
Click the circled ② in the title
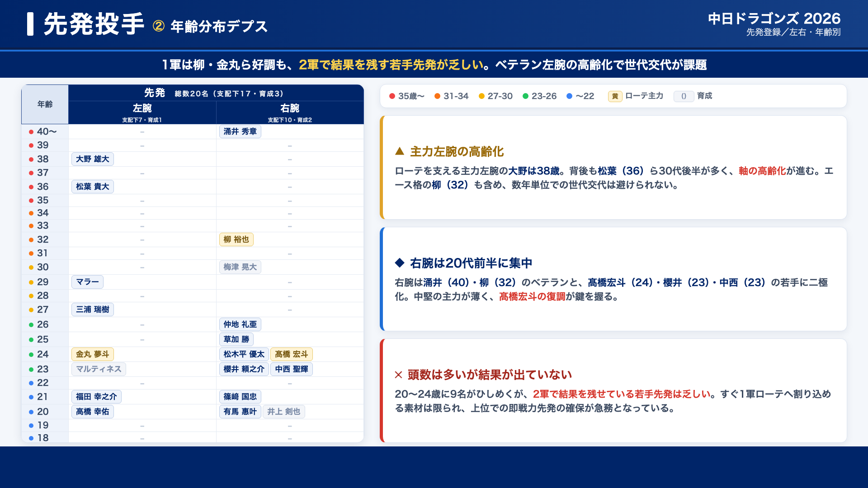click(x=159, y=26)
